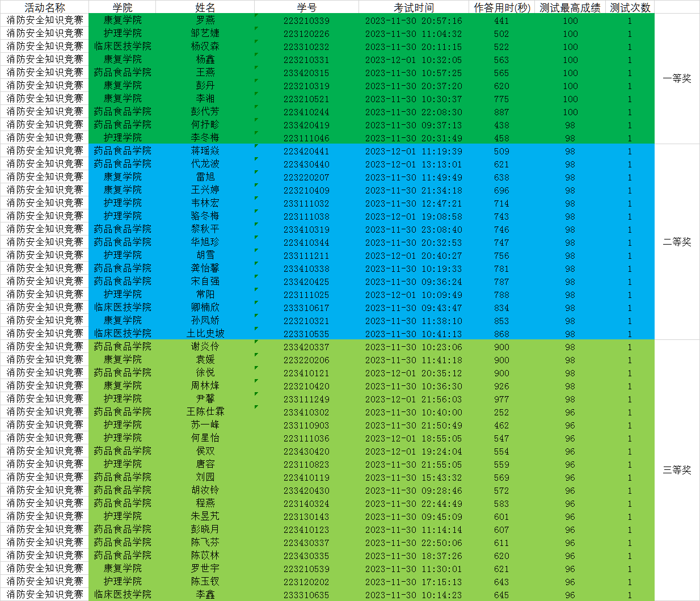700x601 pixels.
Task: Click exam time 2023-11-30 17:15:13
Action: click(x=414, y=582)
